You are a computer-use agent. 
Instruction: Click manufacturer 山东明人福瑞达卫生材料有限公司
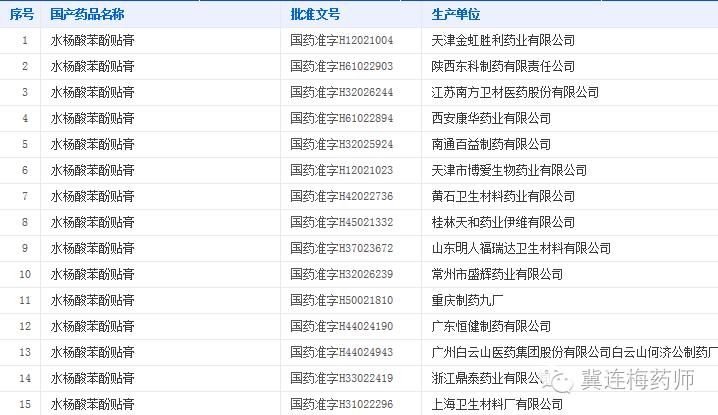[x=521, y=248]
